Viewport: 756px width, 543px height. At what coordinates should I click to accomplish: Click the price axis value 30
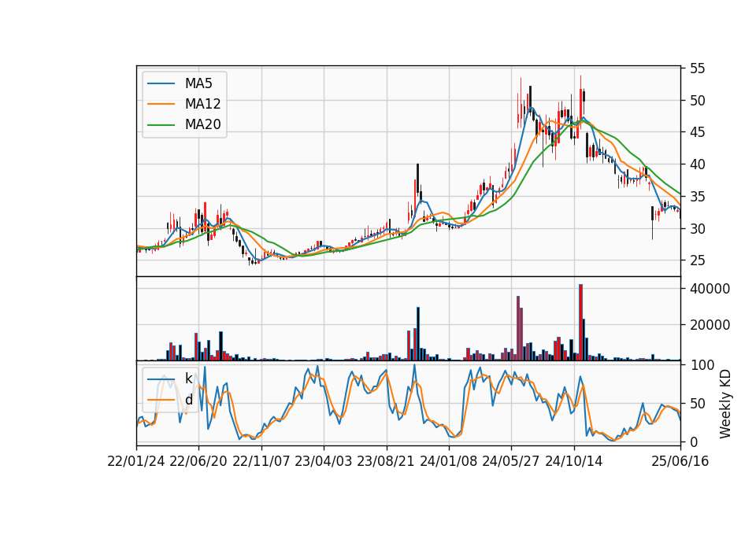point(697,229)
